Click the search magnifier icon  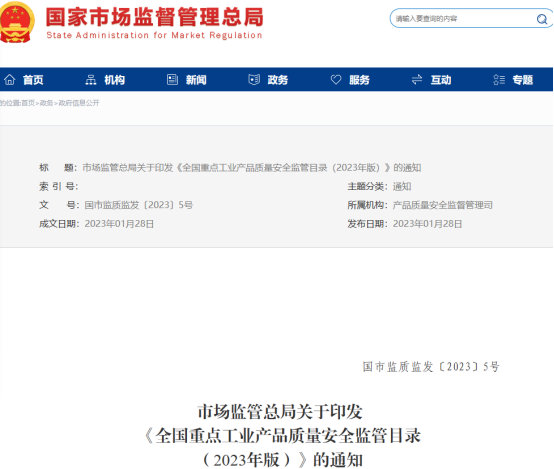pyautogui.click(x=542, y=19)
